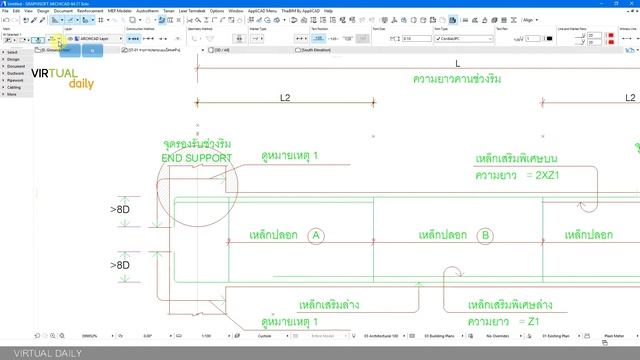Expand the Pipework group in toolbox
Viewport: 640px width, 360px height.
click(x=16, y=80)
